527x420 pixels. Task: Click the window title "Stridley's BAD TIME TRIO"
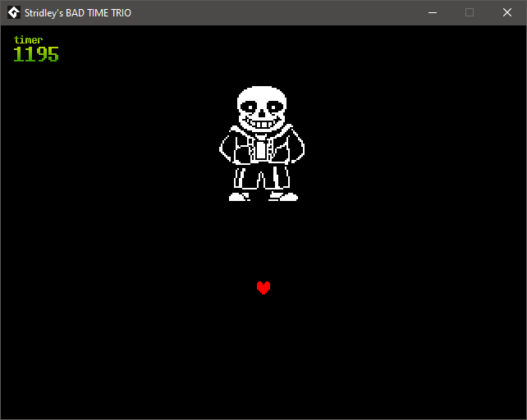tap(78, 13)
